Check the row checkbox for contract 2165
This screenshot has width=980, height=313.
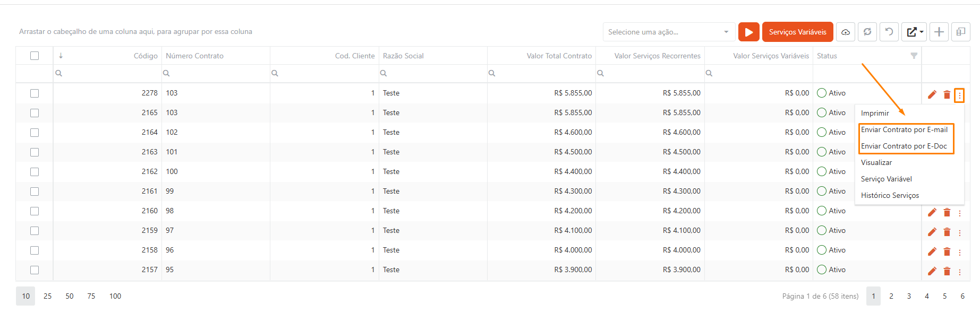coord(35,113)
